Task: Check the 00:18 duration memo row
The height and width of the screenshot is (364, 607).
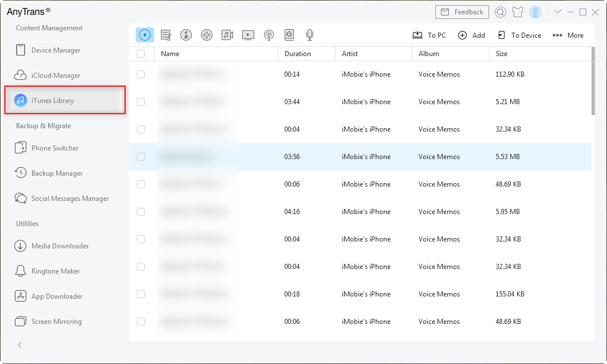Action: coord(141,294)
